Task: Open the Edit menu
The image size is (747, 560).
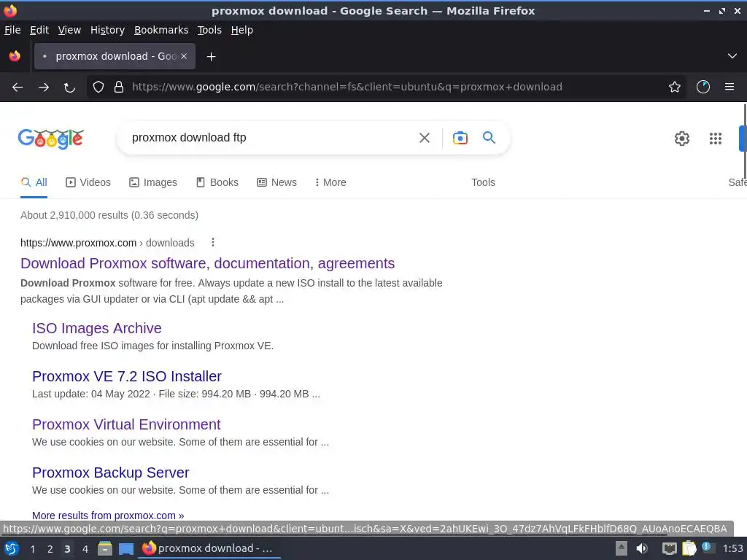Action: [39, 30]
